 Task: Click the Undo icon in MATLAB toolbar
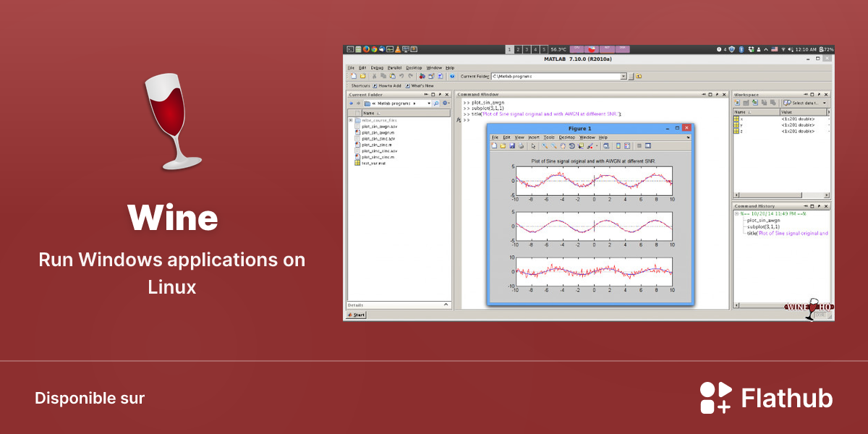pos(401,76)
